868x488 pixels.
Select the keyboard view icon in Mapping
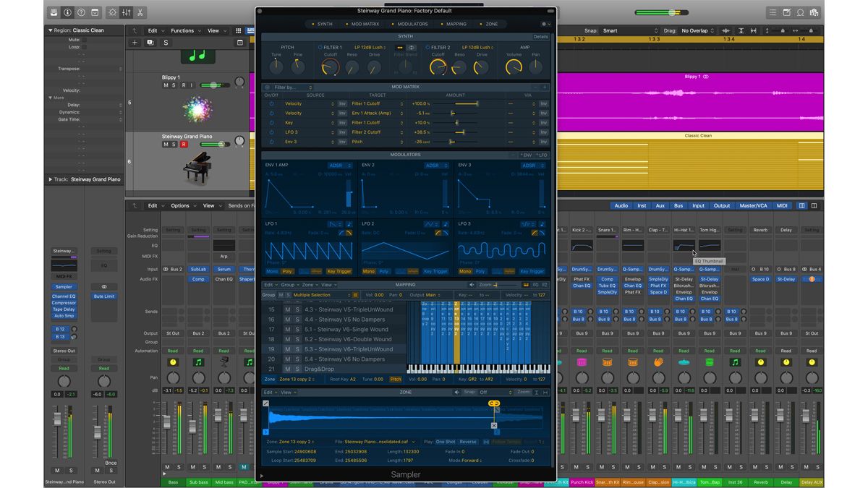[526, 285]
